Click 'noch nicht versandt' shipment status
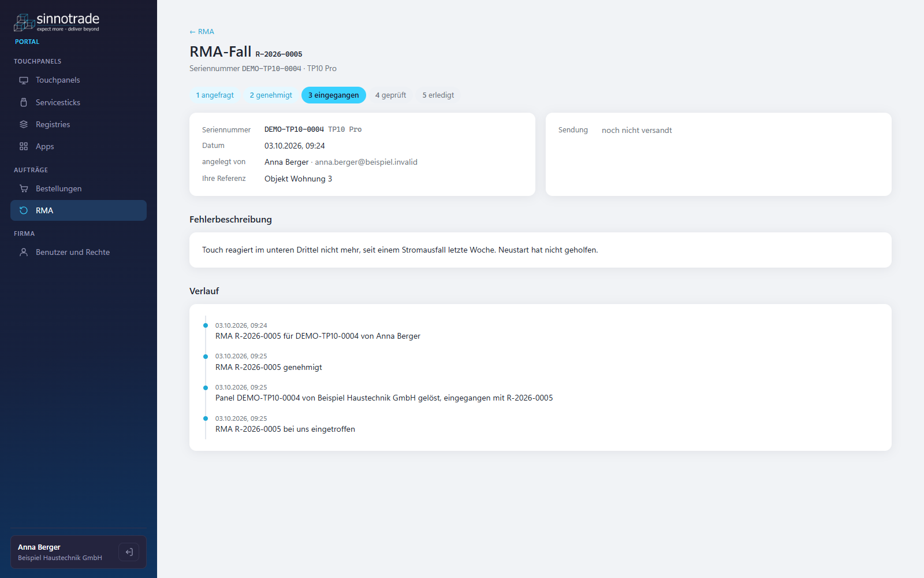 tap(637, 131)
